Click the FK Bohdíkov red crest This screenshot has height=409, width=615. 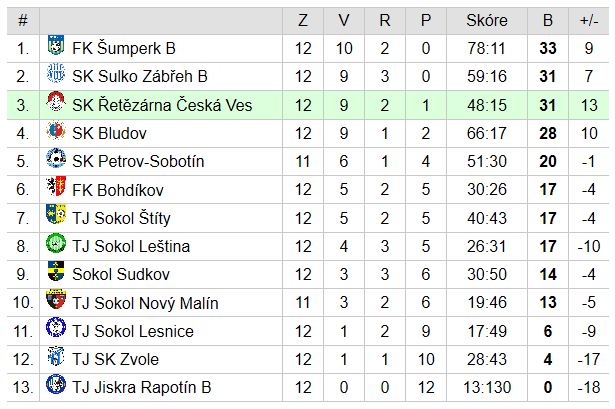click(x=56, y=186)
